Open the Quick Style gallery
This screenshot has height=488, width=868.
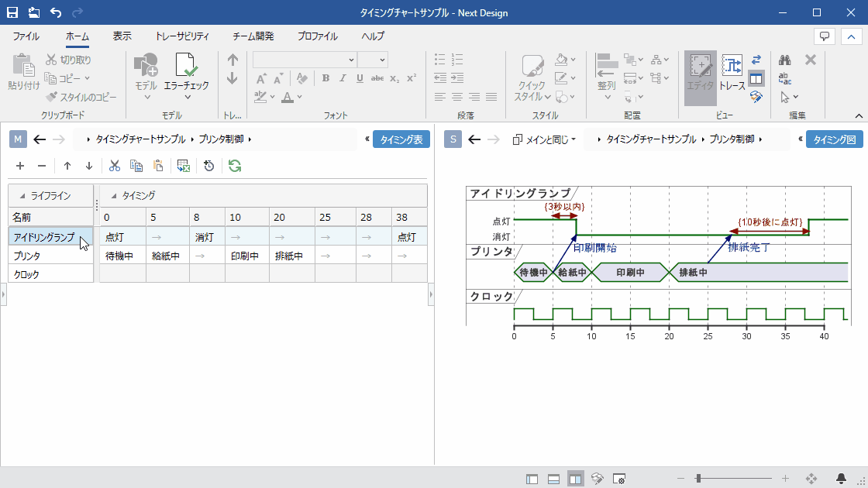click(x=532, y=78)
